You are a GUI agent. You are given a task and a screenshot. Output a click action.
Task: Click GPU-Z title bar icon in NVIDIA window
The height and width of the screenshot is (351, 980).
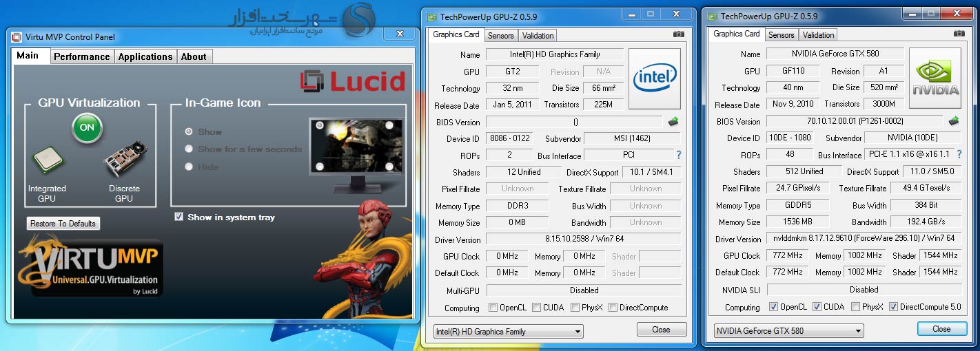point(712,16)
